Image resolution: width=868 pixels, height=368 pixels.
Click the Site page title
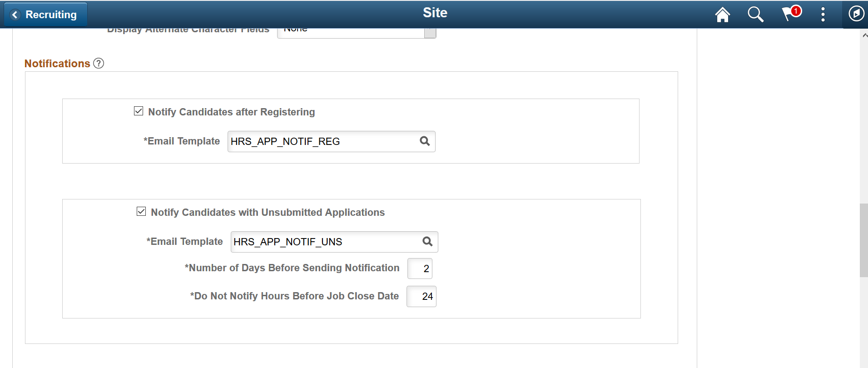[435, 13]
